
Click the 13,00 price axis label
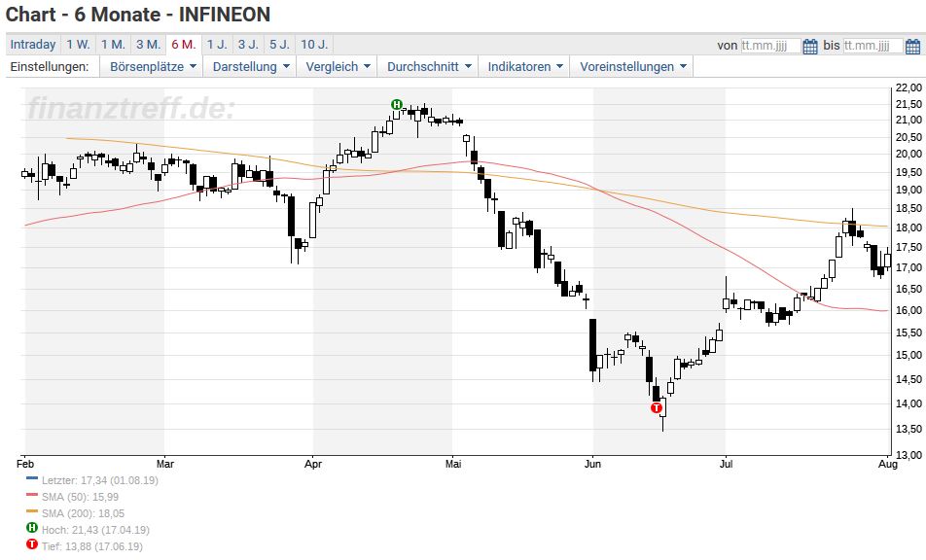click(908, 455)
